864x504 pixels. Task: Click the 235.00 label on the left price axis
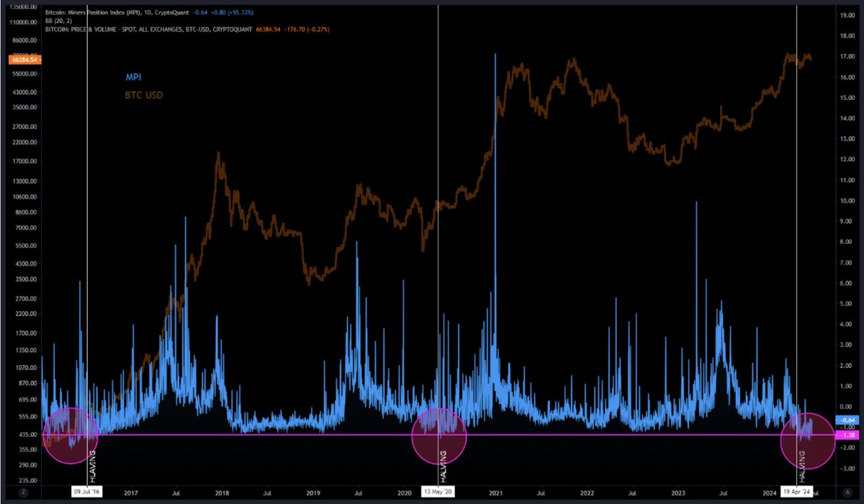(x=27, y=481)
